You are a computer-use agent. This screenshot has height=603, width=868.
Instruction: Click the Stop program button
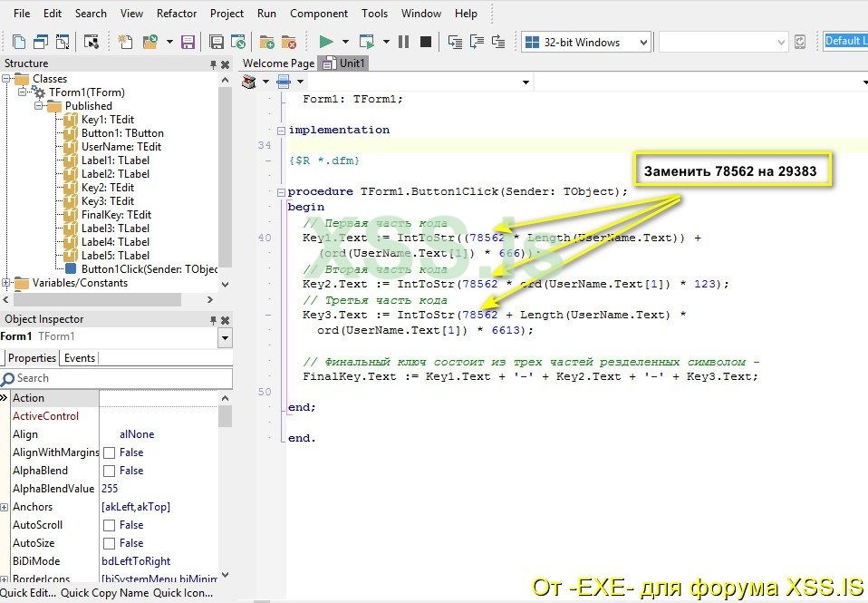point(425,42)
